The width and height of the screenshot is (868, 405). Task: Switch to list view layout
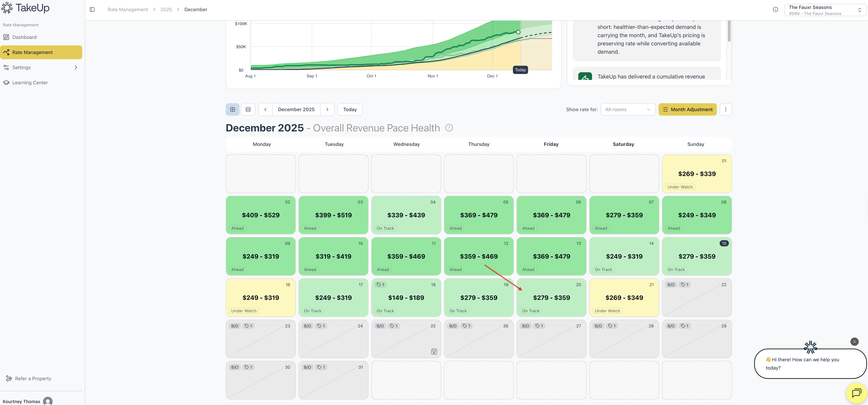click(248, 109)
